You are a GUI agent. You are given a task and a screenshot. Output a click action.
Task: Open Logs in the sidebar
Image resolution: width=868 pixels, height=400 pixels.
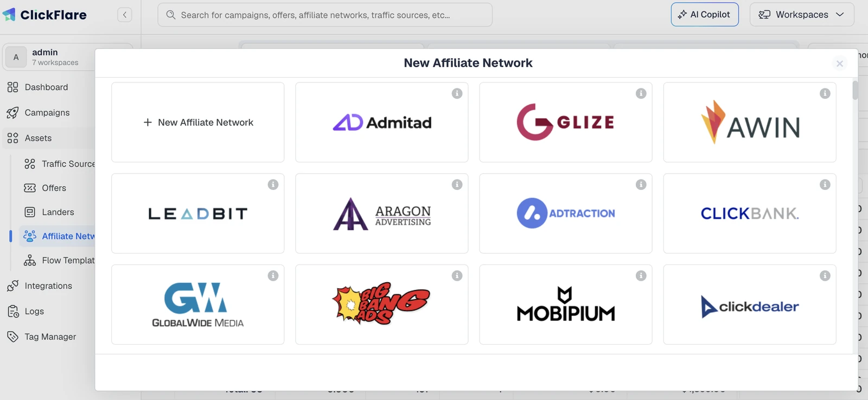(48, 311)
